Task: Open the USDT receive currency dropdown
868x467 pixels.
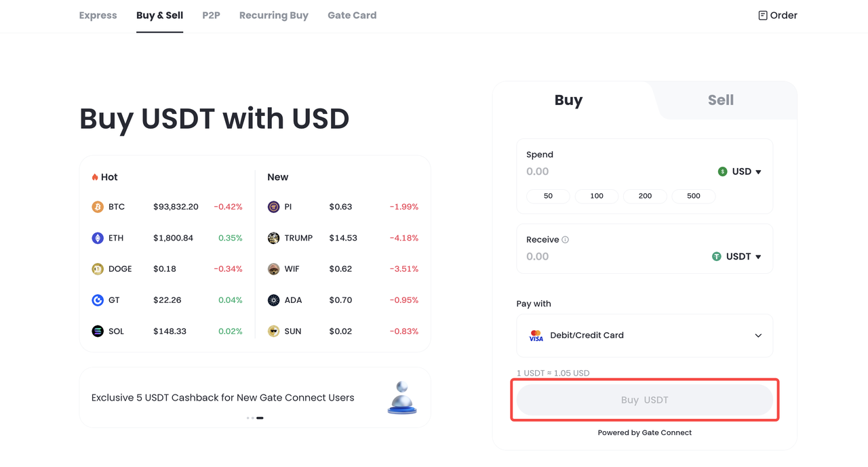Action: click(x=736, y=257)
